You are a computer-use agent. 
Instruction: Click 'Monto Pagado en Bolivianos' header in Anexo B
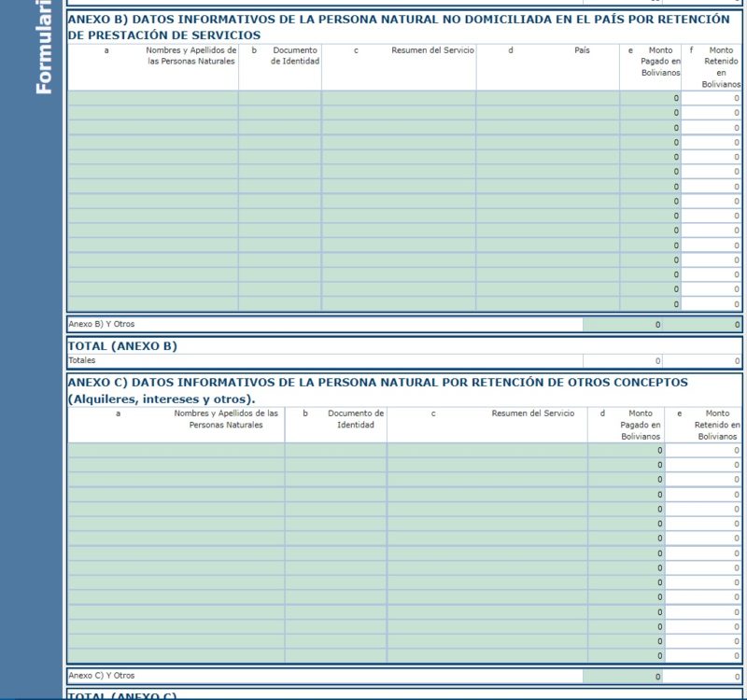tap(660, 62)
